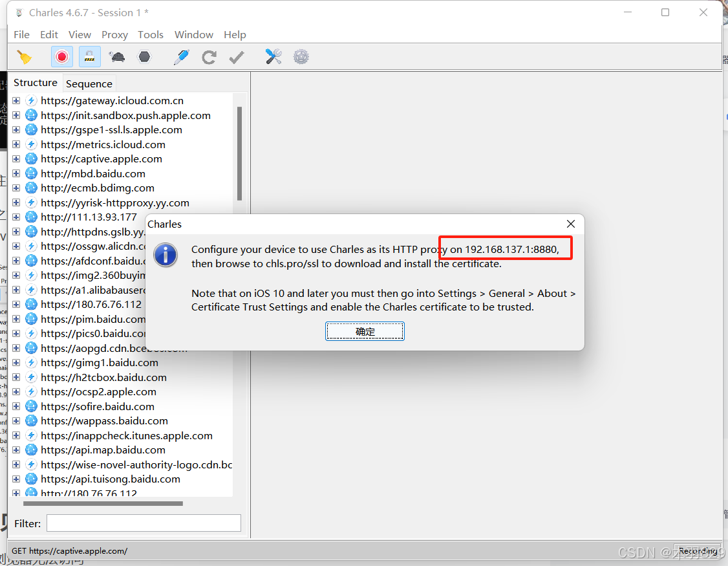Click horizontal scrollbar under host list
The height and width of the screenshot is (566, 728).
(x=103, y=503)
